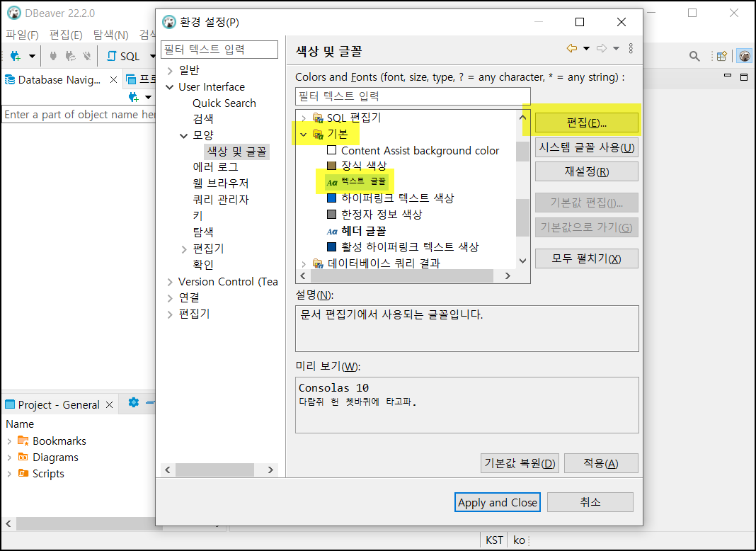Viewport: 756px width, 551px height.
Task: Open dropdown arrow next to main toolbar plug icon
Action: tap(32, 57)
